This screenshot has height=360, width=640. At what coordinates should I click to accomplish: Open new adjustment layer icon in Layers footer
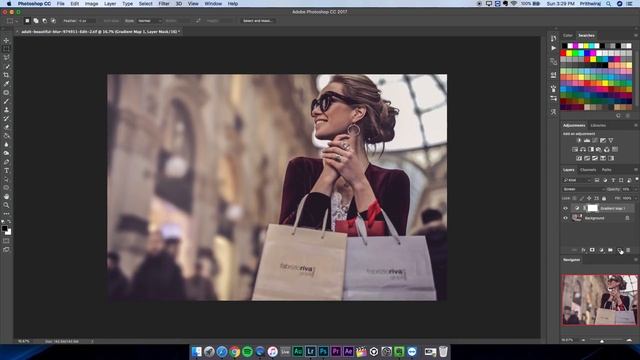point(601,250)
